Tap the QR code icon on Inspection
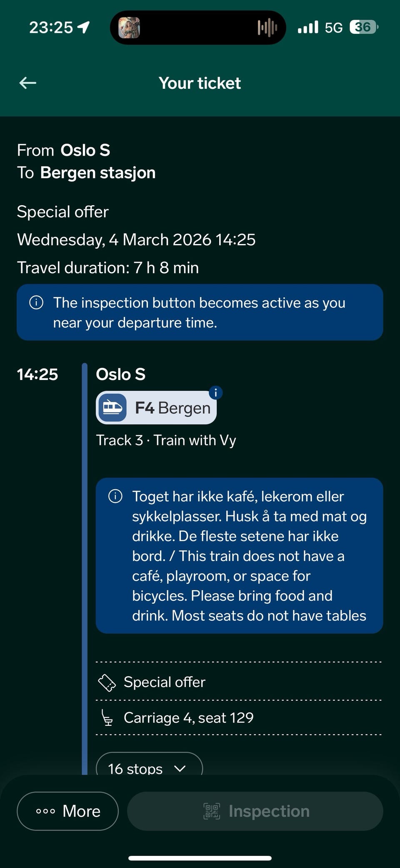Image resolution: width=400 pixels, height=868 pixels. 212,811
